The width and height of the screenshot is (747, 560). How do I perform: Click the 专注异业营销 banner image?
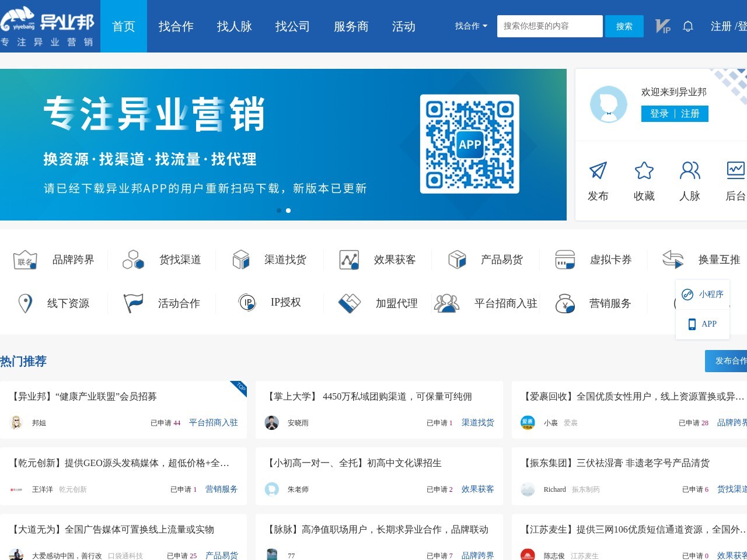(x=283, y=145)
